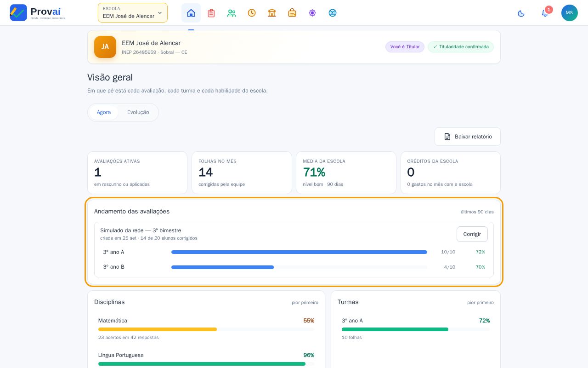Image resolution: width=588 pixels, height=368 pixels.
Task: Click the Titularidade confirmada badge
Action: [x=461, y=47]
